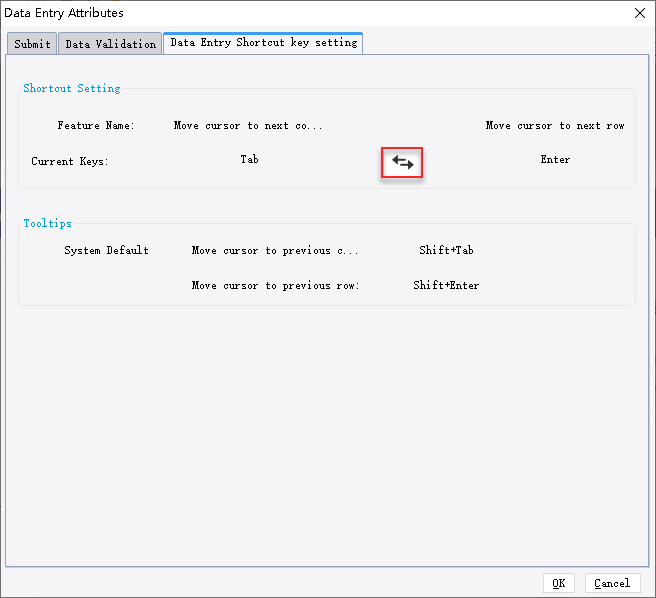Click 'Move cursor to previous row:' label
The image size is (656, 598).
click(275, 285)
